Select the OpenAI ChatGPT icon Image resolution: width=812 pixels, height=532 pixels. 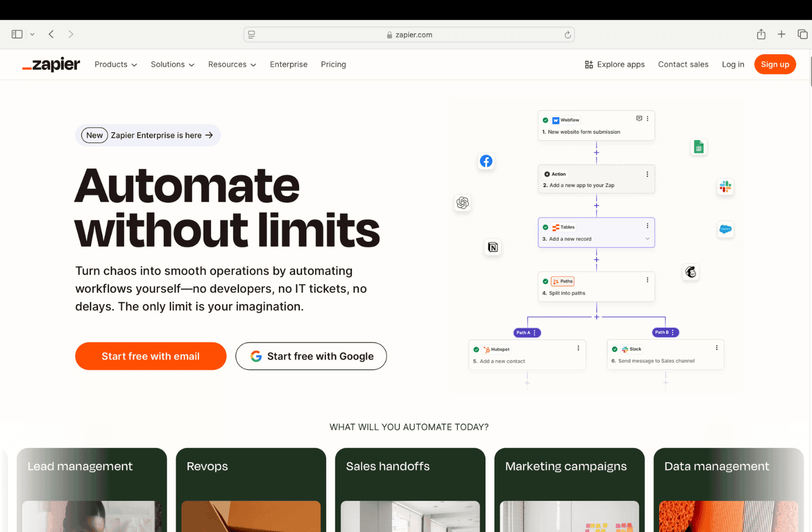click(463, 203)
